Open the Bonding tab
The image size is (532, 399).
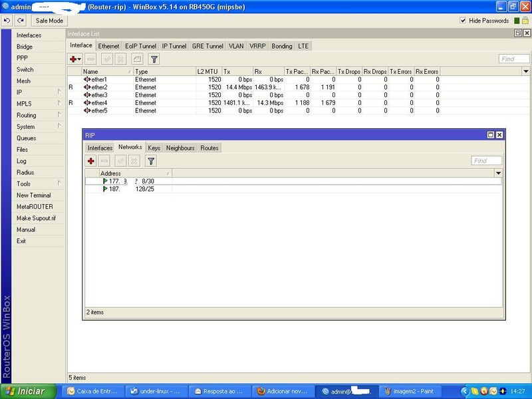[x=281, y=46]
